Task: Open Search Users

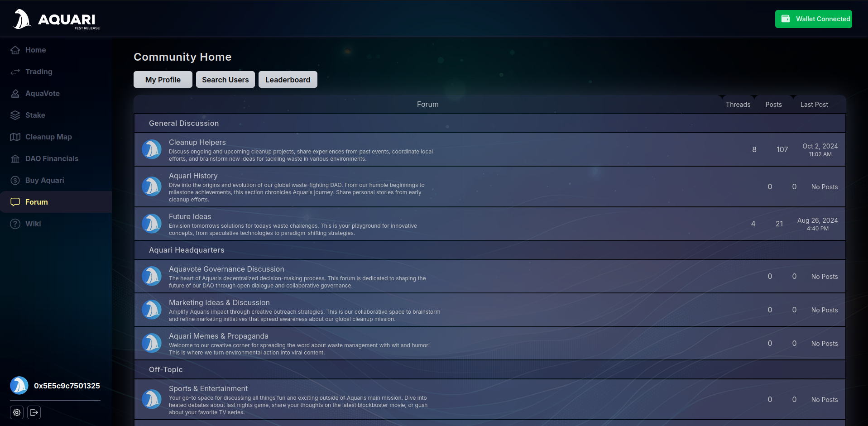Action: 225,80
